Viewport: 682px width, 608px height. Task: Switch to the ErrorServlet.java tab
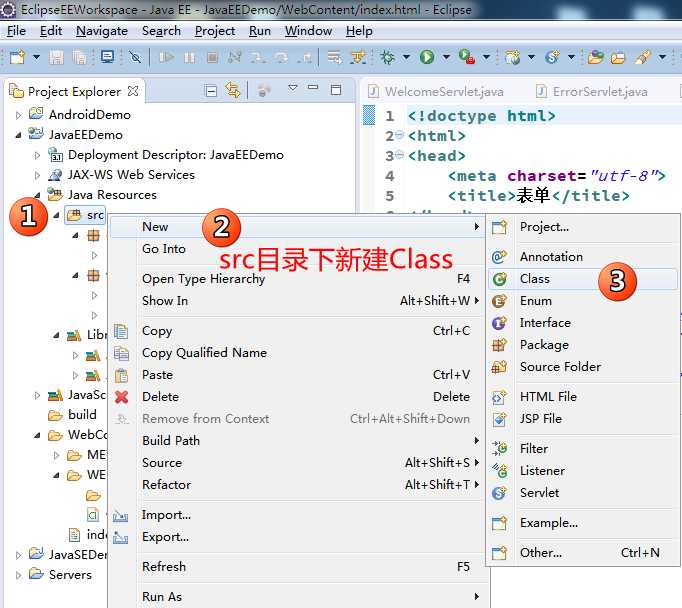point(592,91)
